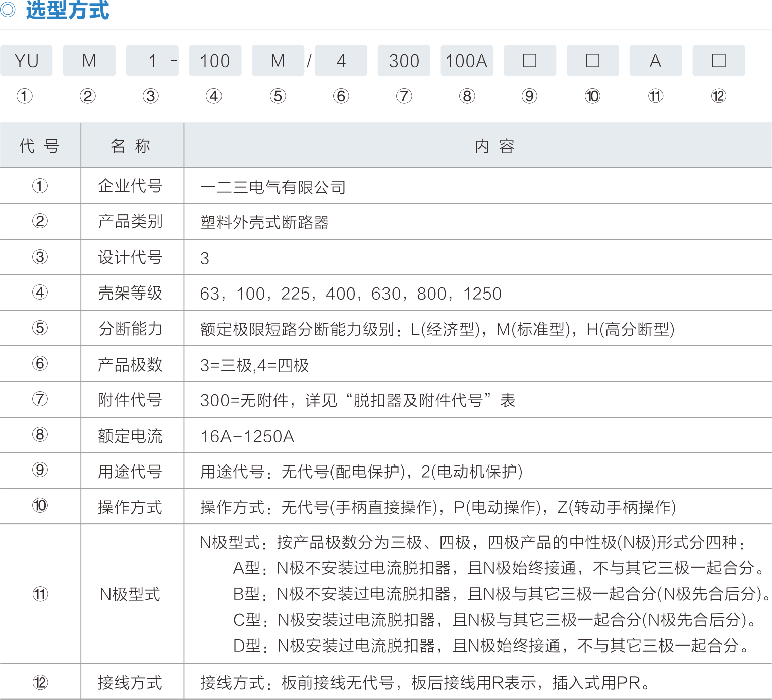Click the circled 9 in the 用途代号 row
The width and height of the screenshot is (772, 700).
point(40,470)
